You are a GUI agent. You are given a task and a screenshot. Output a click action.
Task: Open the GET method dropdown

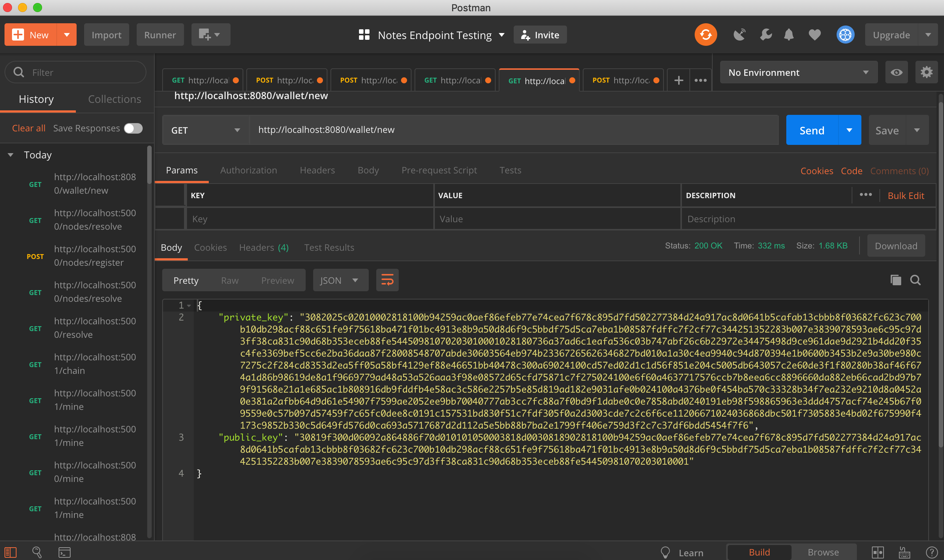click(x=205, y=130)
